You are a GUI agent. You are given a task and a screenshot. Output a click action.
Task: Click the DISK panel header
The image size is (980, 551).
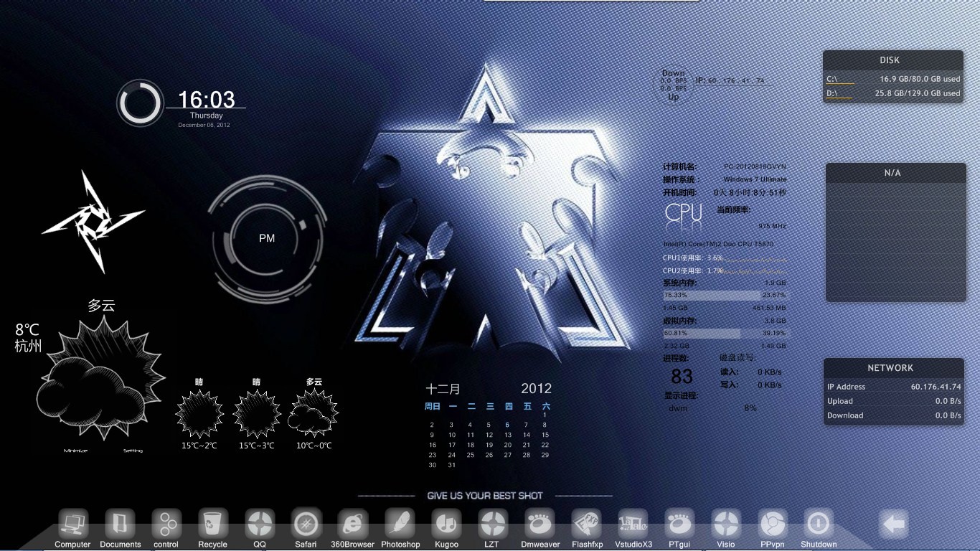pyautogui.click(x=893, y=60)
